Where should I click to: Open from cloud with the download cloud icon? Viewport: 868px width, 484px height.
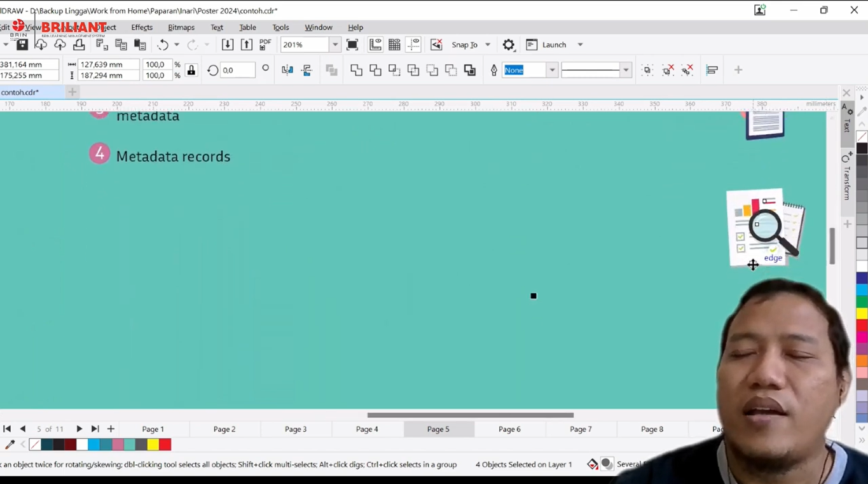[41, 45]
